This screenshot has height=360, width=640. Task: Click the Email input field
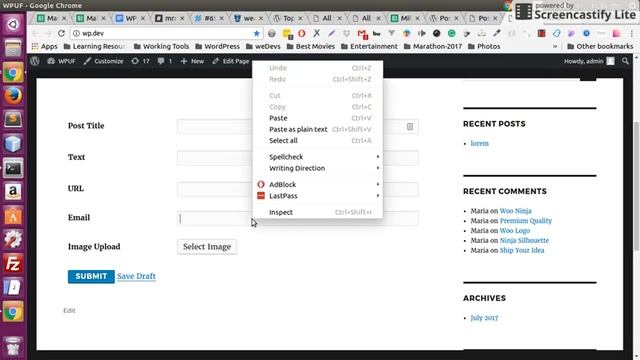[298, 218]
